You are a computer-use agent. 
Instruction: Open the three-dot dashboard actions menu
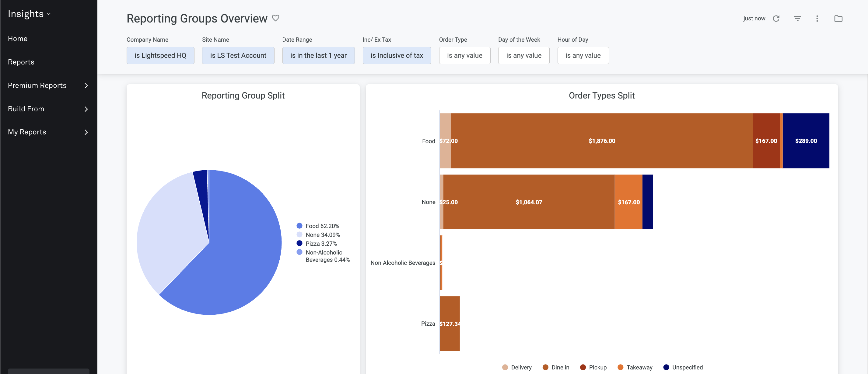(817, 19)
